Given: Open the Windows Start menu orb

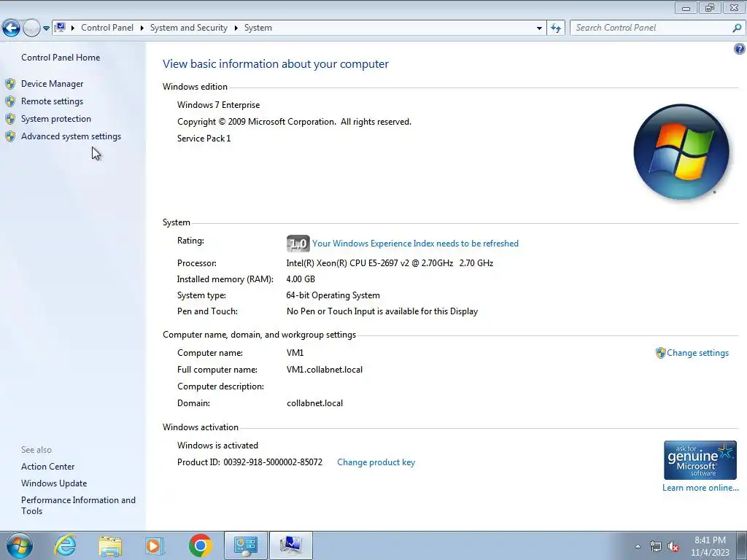Looking at the screenshot, I should [x=20, y=545].
